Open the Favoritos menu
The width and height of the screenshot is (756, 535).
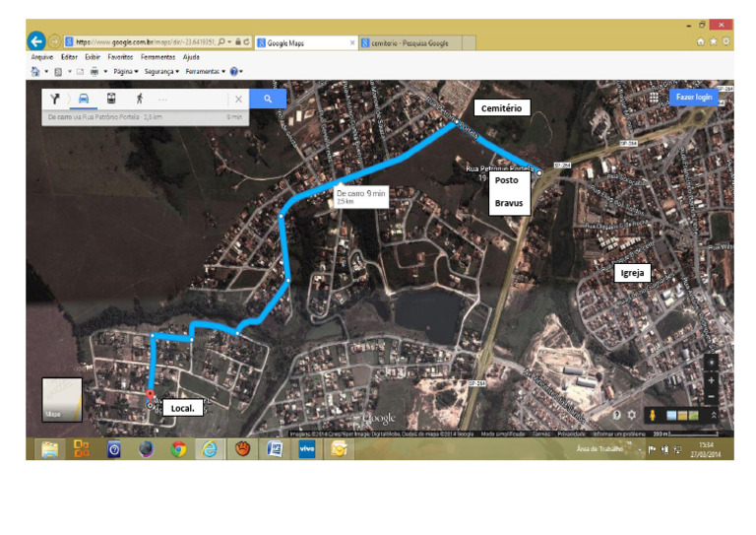click(x=120, y=57)
